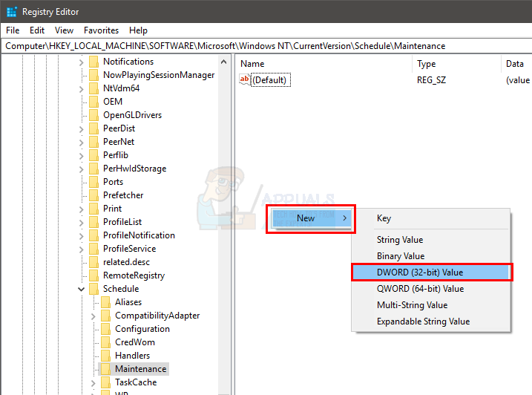
Task: Open the File menu
Action: (13, 30)
